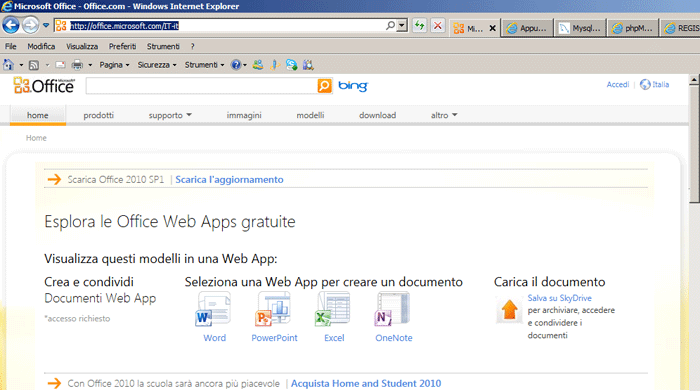Viewport: 700px width, 391px height.
Task: Select the download navigation tab
Action: point(377,115)
